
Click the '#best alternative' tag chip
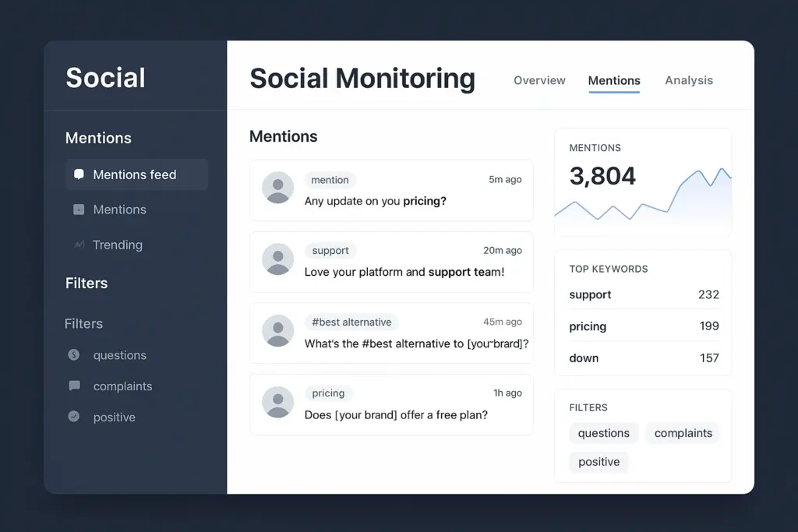tap(351, 322)
